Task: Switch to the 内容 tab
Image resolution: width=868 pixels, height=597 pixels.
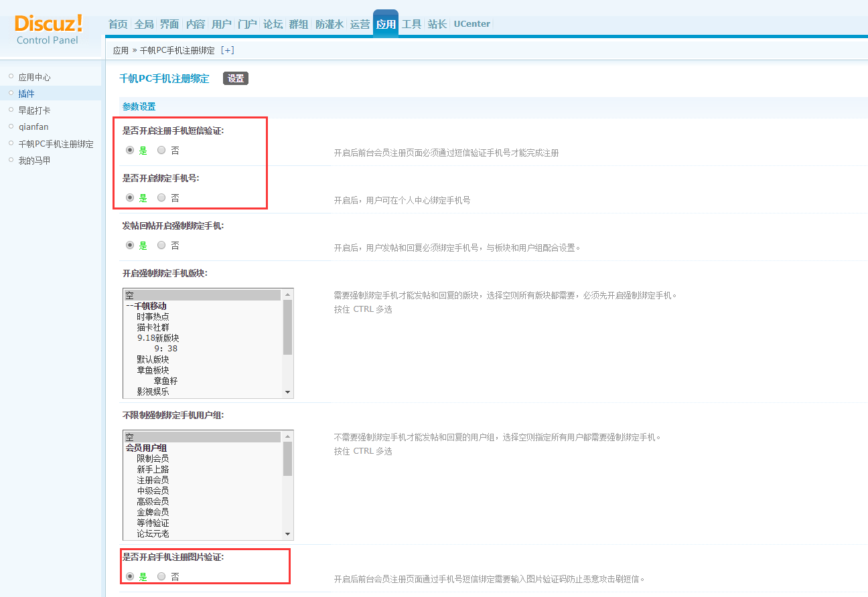Action: (x=196, y=24)
